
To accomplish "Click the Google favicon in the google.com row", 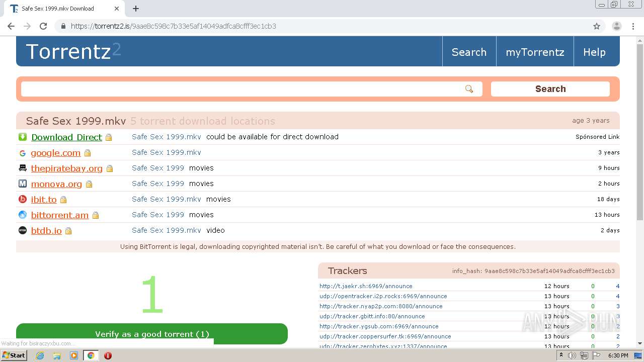I will tap(23, 153).
